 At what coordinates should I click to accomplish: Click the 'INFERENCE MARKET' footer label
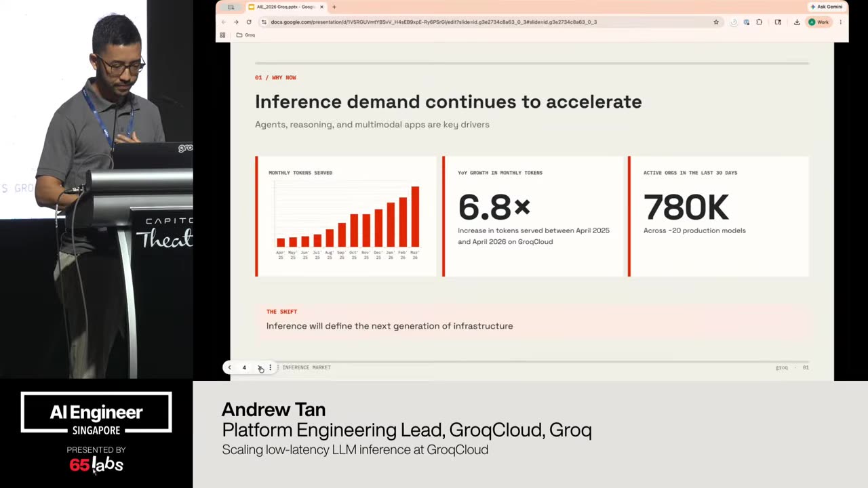click(x=307, y=367)
